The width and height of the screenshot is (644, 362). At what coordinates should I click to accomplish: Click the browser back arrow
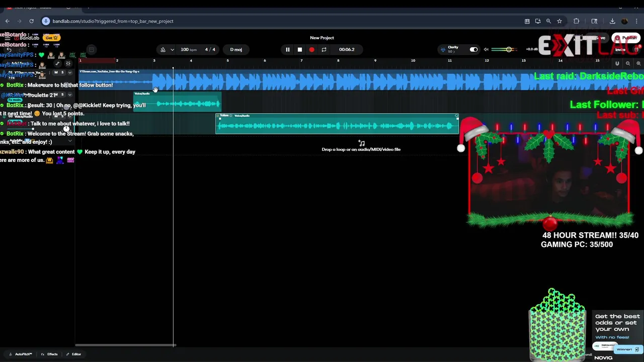[7, 21]
